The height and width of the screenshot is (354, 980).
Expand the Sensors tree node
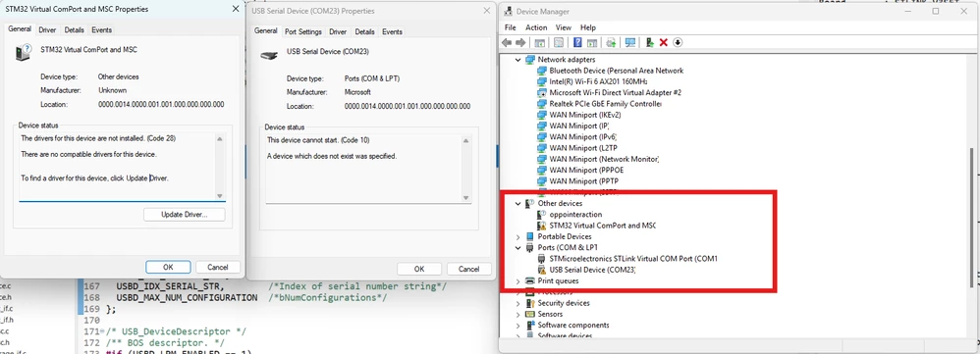(x=517, y=314)
